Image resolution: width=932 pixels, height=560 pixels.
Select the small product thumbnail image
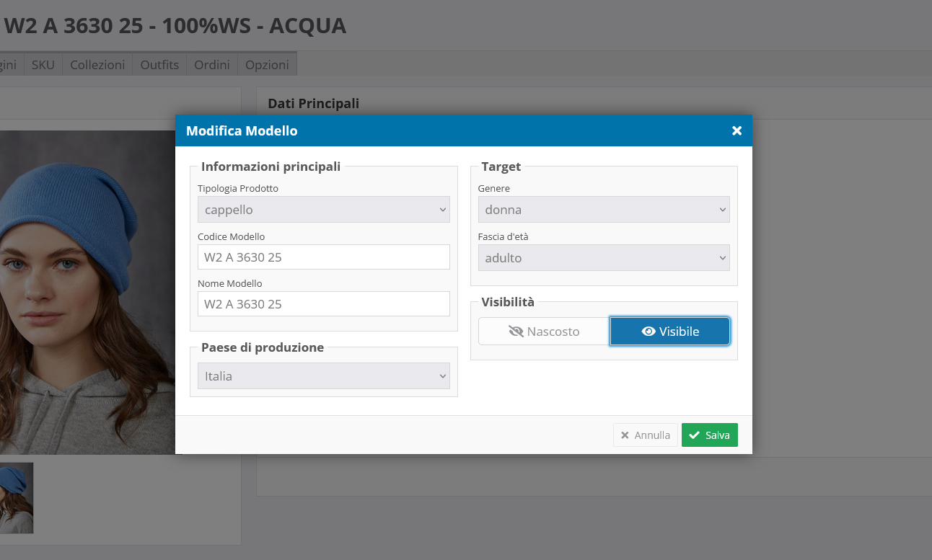(16, 497)
